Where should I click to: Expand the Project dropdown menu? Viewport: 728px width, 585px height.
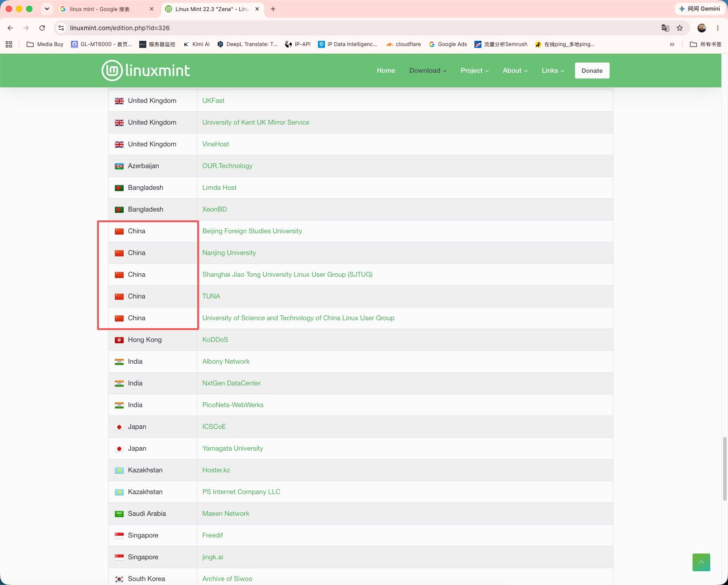tap(474, 71)
